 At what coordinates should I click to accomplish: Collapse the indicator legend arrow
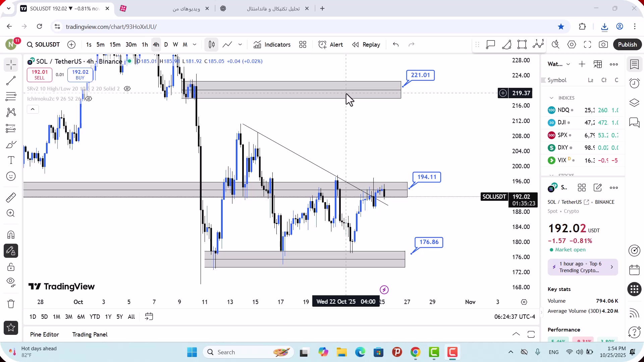click(33, 109)
